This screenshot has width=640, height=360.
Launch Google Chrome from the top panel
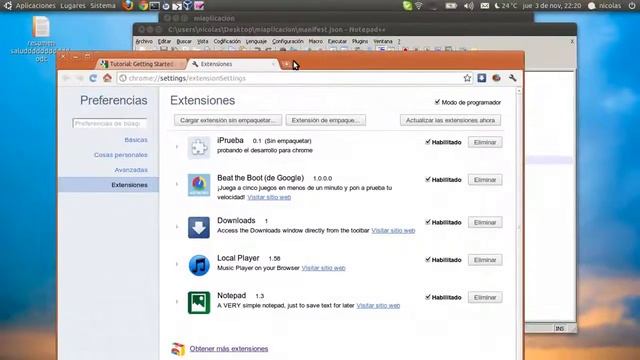[x=142, y=5]
